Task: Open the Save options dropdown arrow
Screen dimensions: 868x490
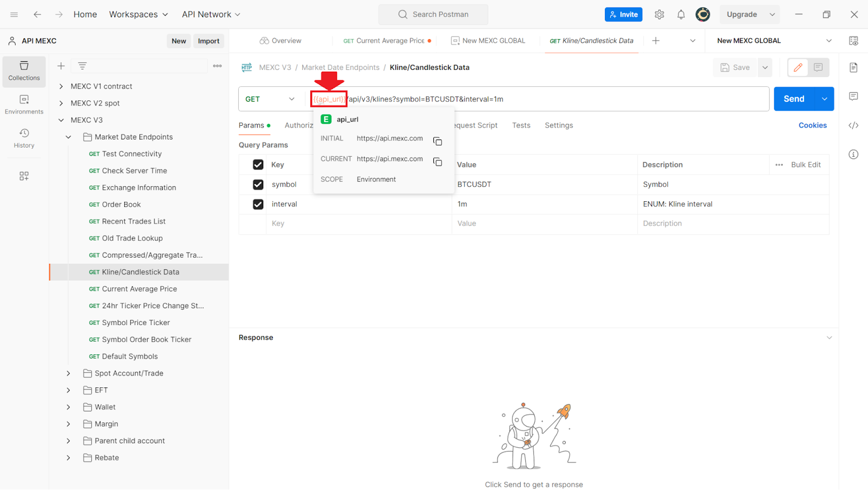Action: pyautogui.click(x=765, y=67)
